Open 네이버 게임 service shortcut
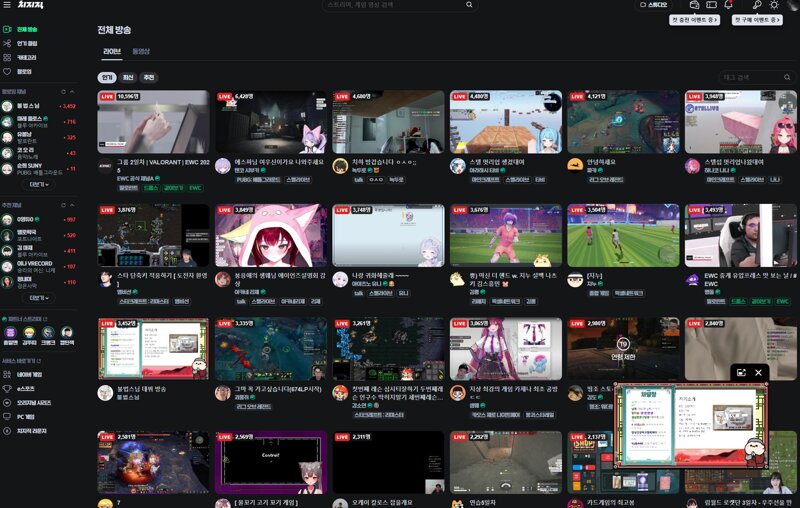The image size is (800, 508). (23, 374)
